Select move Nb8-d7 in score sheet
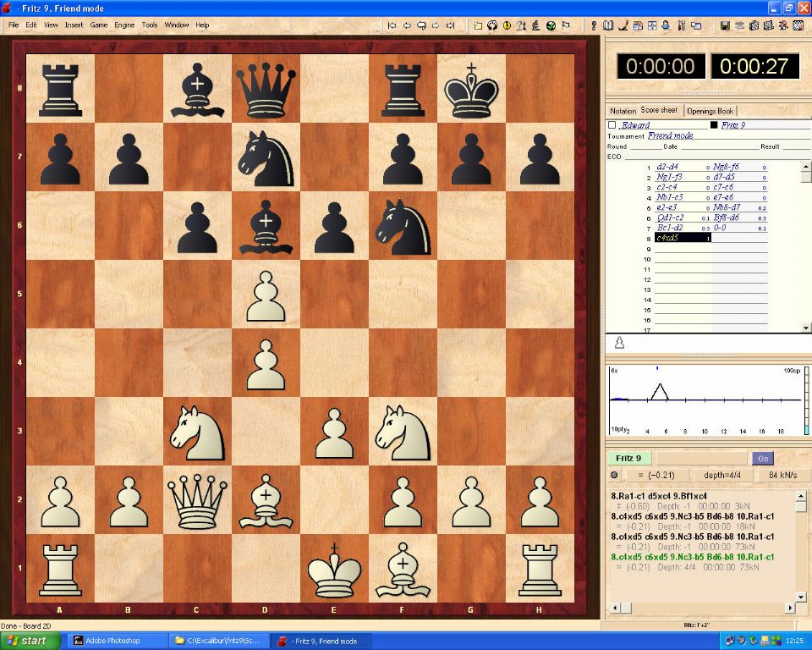 (727, 207)
